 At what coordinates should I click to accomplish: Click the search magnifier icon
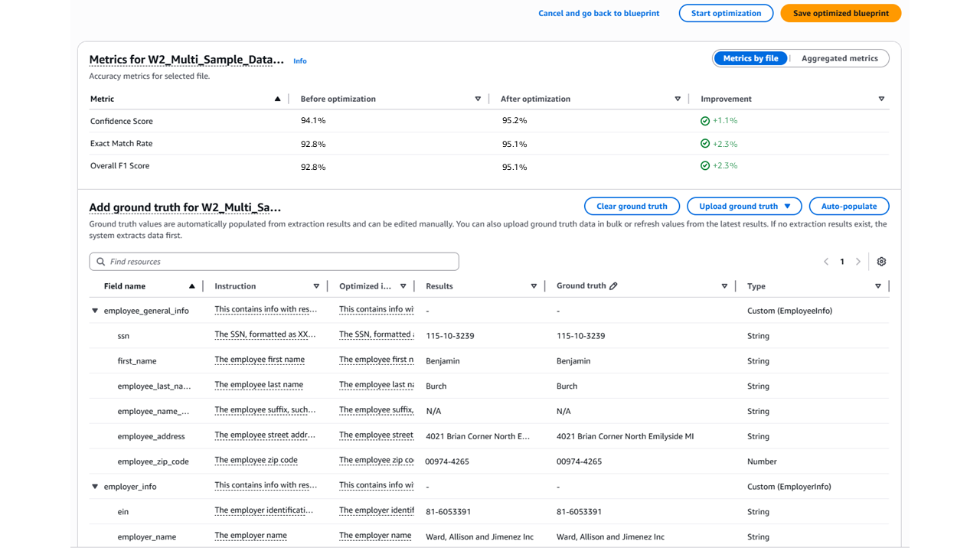click(101, 262)
